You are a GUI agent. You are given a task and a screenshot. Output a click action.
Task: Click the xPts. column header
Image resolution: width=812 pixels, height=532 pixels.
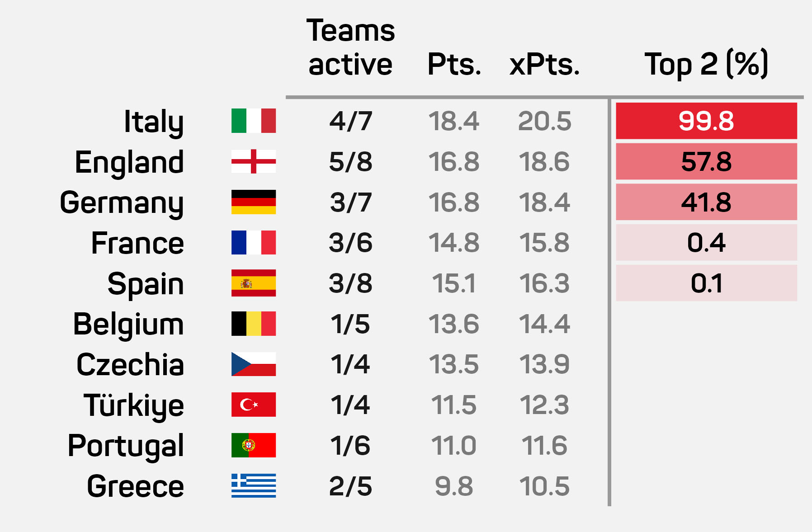click(x=544, y=65)
